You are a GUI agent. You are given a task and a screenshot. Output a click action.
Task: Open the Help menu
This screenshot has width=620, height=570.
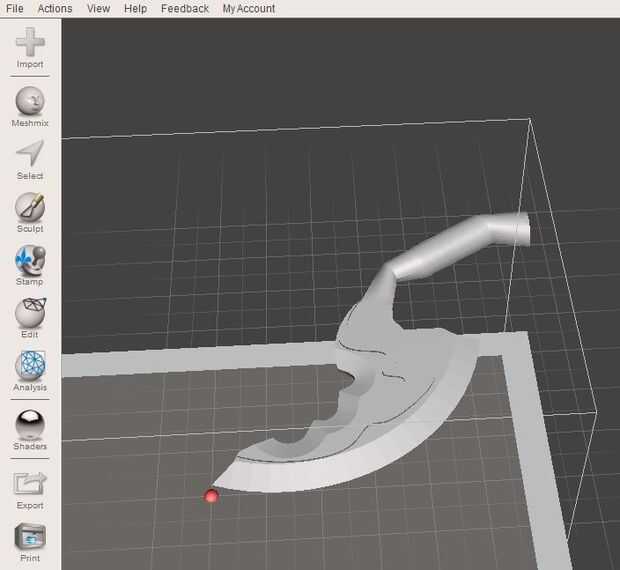click(x=135, y=8)
